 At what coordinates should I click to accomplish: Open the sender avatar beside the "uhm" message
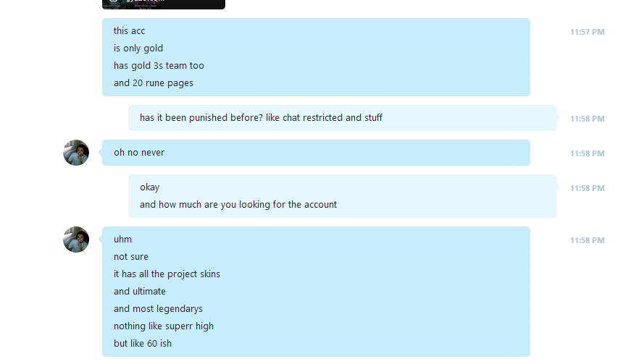pyautogui.click(x=76, y=240)
